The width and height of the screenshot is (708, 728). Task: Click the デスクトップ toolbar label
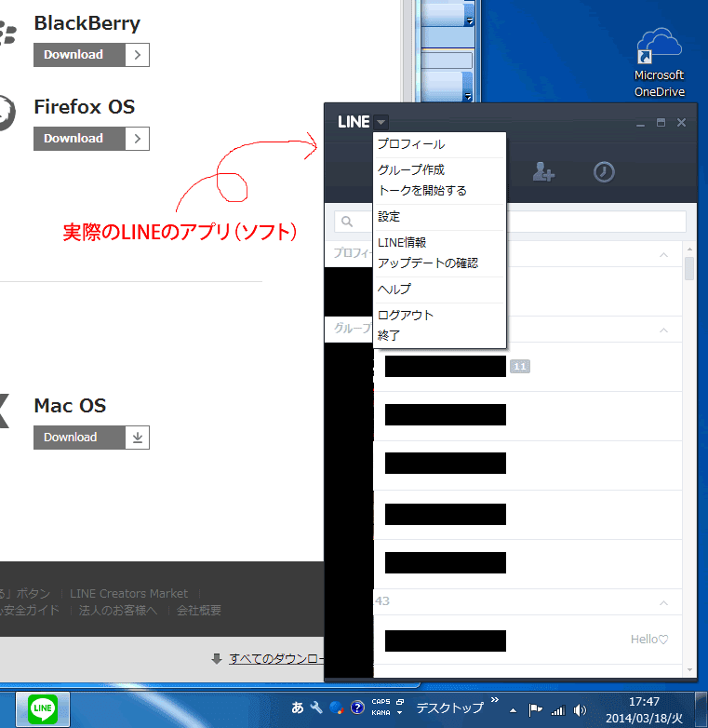coord(449,708)
